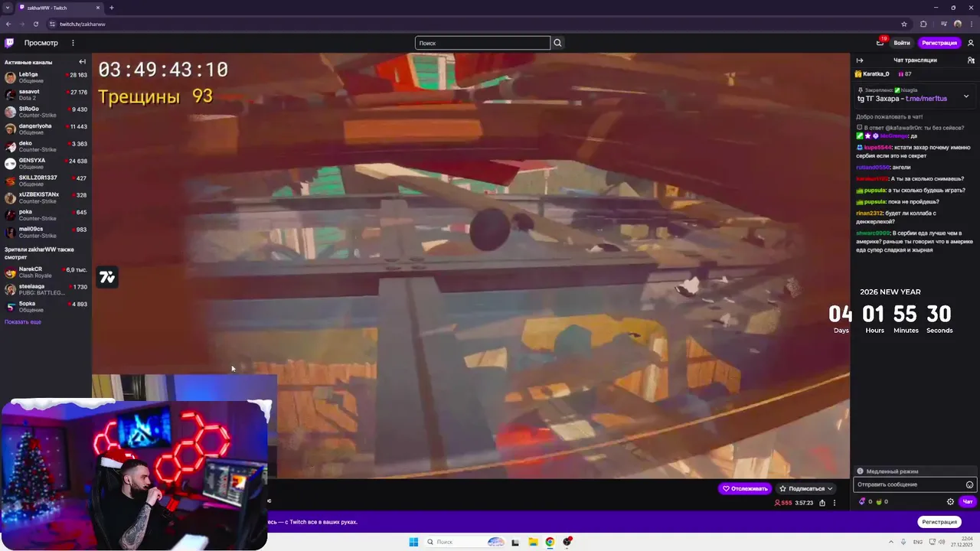Click Регистрация in the purple bottom banner
Viewport: 980px width, 551px height.
point(939,522)
